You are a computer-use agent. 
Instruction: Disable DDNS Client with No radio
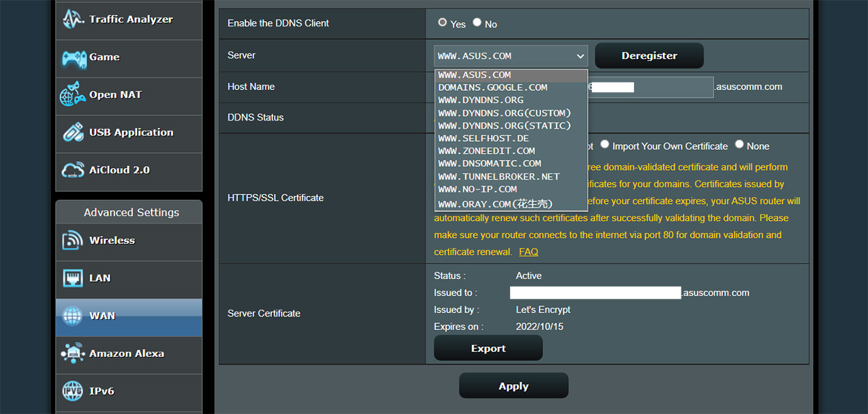point(477,22)
